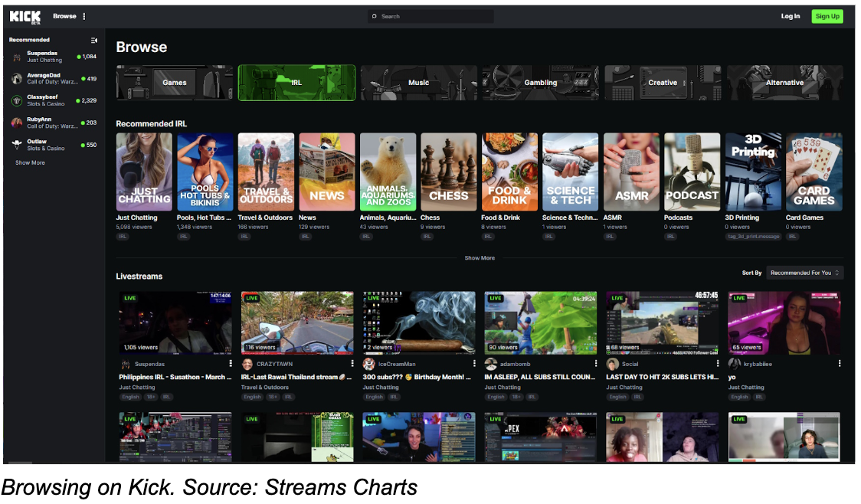Click the green Sign Up button
The height and width of the screenshot is (504, 861).
point(827,17)
